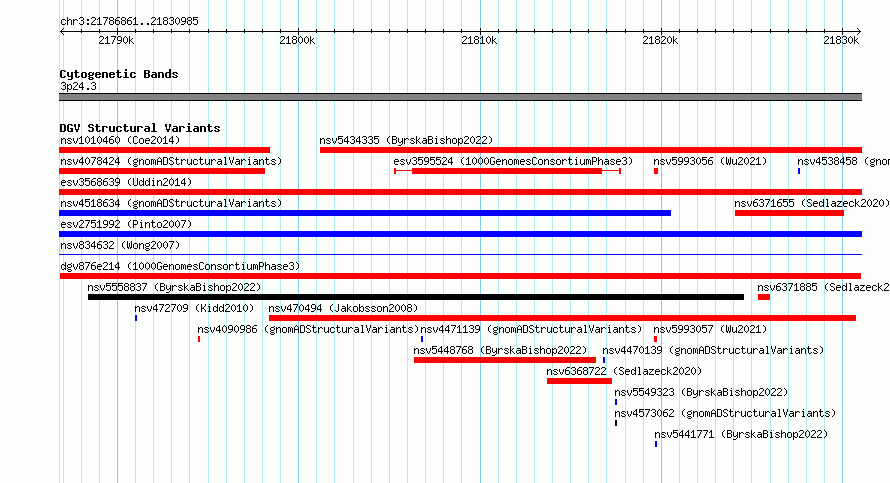Open the nsv6371885 Sedlazeck label

point(824,287)
